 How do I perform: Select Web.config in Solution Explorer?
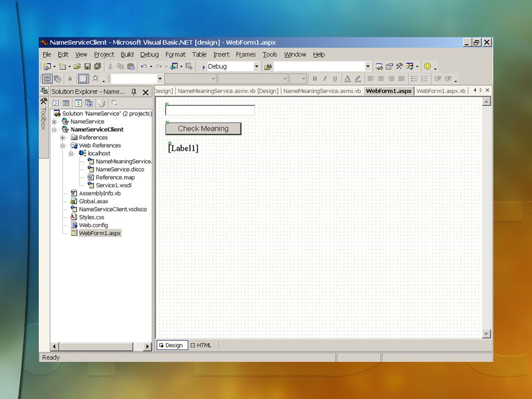[93, 226]
